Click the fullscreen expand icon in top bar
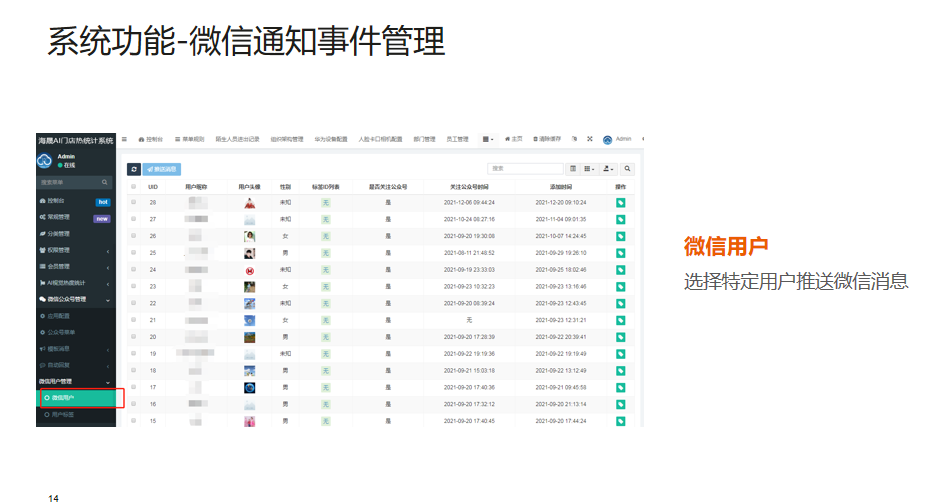 590,139
